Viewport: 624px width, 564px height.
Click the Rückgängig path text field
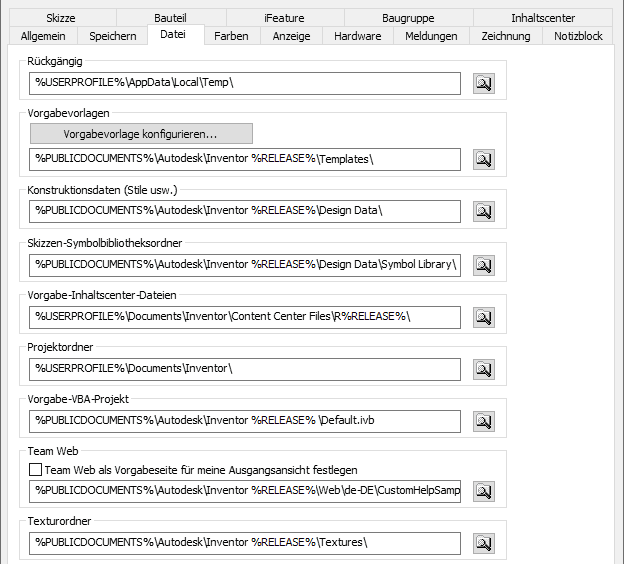tap(245, 83)
